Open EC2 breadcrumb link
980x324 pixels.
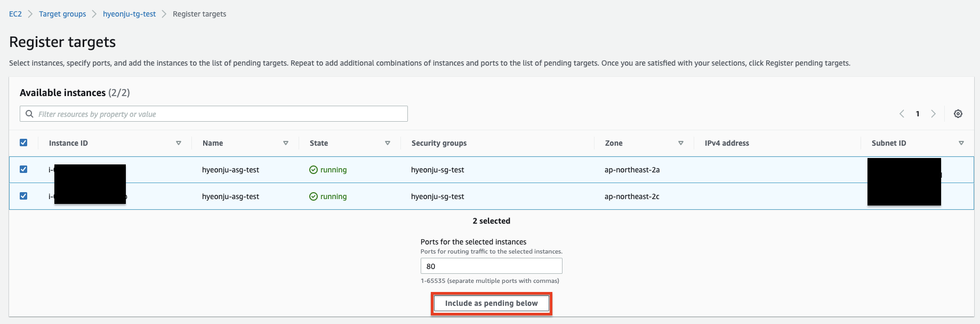(15, 14)
